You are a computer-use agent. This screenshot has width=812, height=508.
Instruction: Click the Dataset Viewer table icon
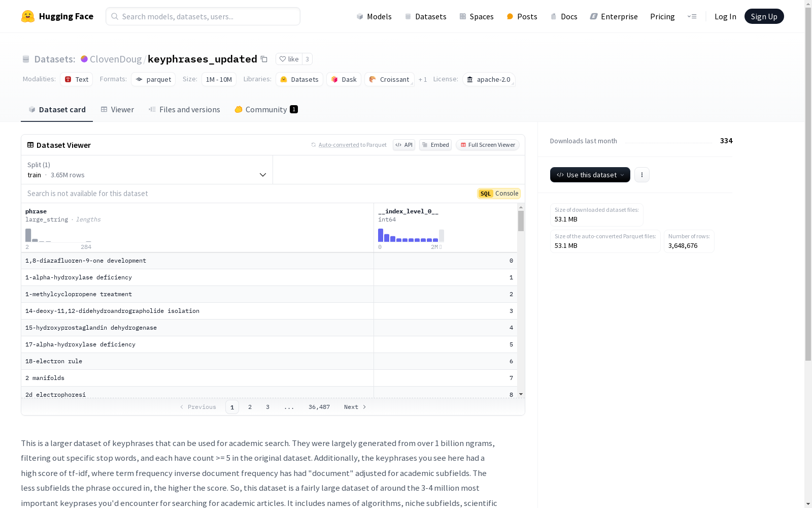[x=30, y=145]
